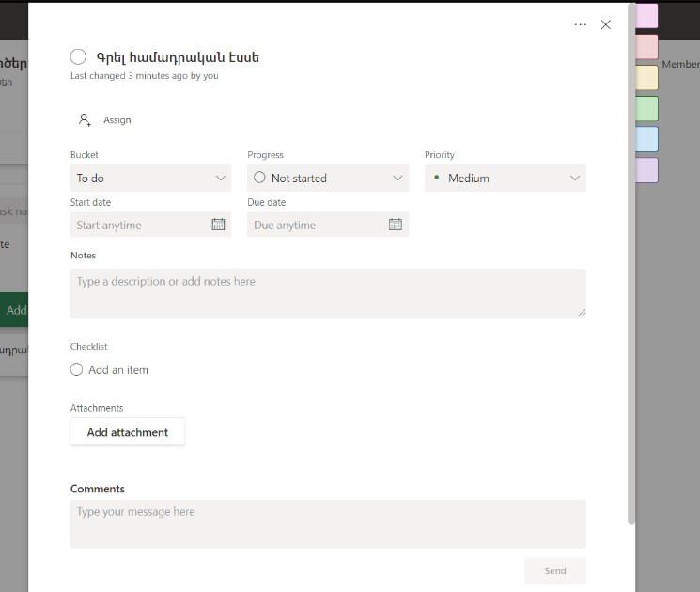This screenshot has width=700, height=592.
Task: Open the Priority dropdown showing Medium
Action: click(x=505, y=179)
